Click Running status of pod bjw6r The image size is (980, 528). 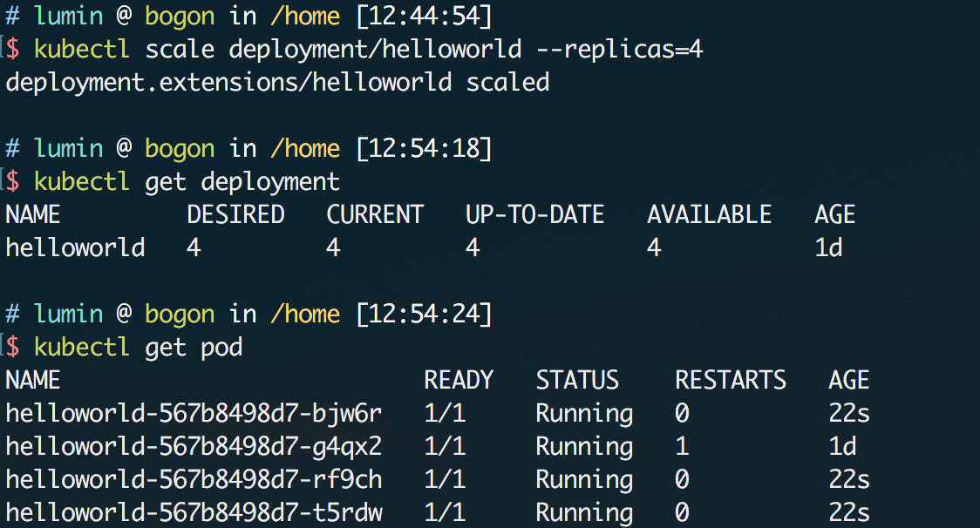pyautogui.click(x=584, y=414)
